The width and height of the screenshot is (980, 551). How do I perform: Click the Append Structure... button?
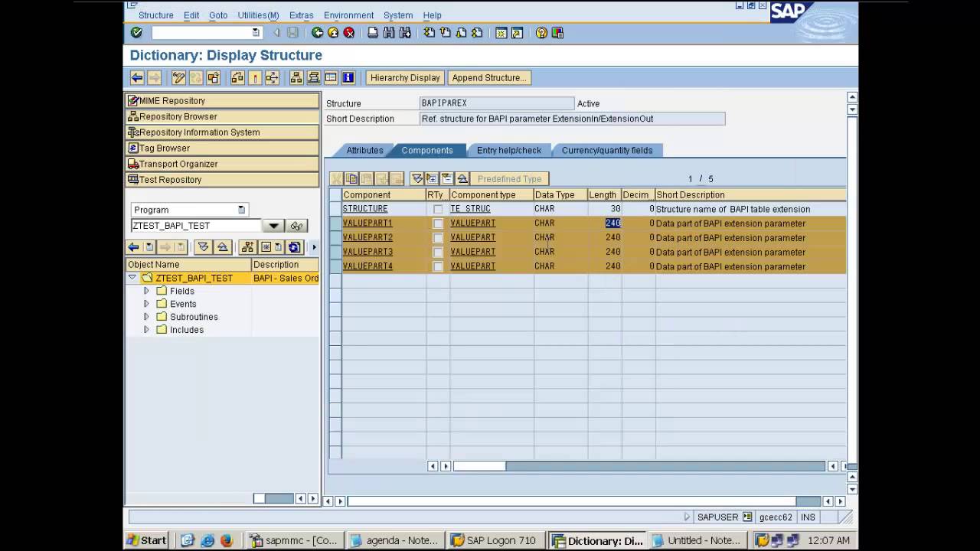click(x=489, y=77)
